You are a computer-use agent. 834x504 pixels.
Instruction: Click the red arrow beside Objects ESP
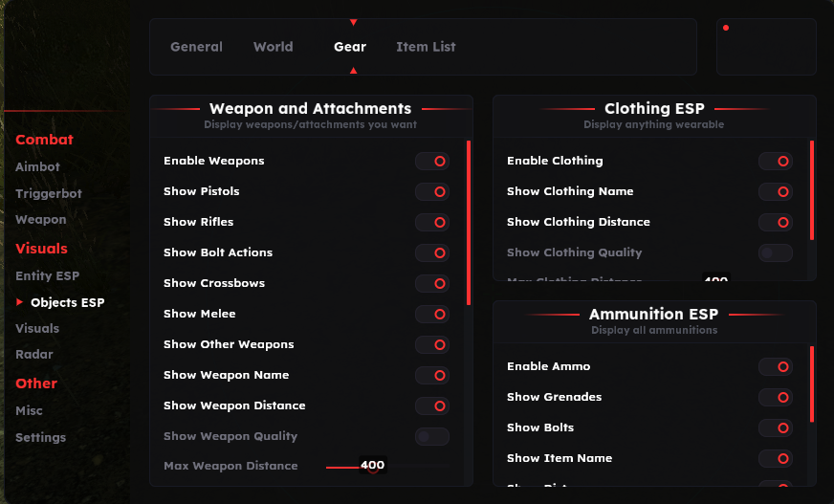pyautogui.click(x=20, y=302)
